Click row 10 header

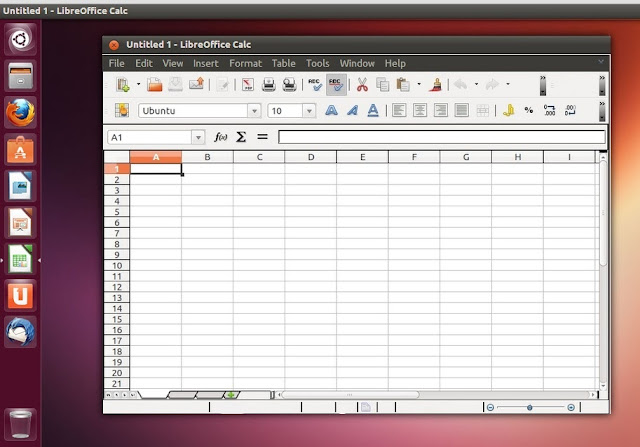[117, 265]
